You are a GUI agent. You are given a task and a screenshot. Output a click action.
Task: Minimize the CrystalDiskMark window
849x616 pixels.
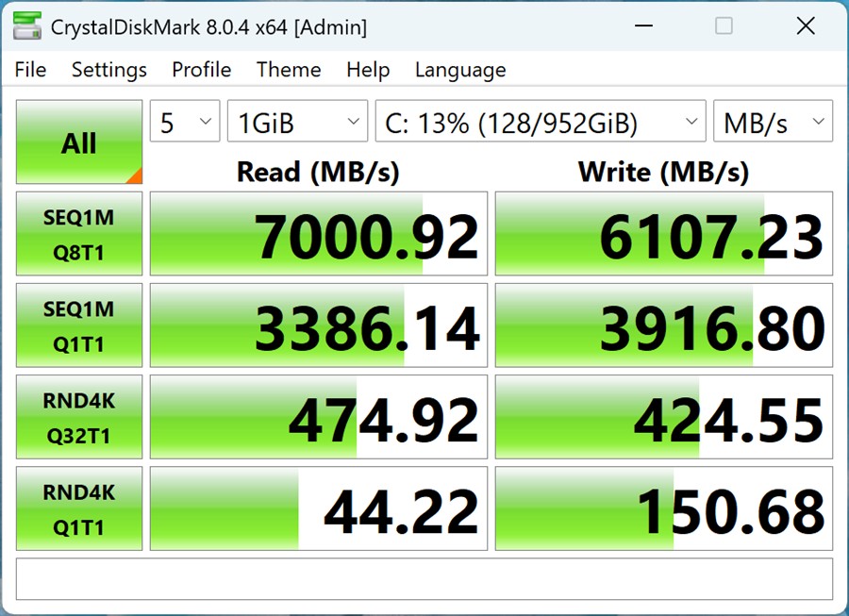(x=641, y=26)
